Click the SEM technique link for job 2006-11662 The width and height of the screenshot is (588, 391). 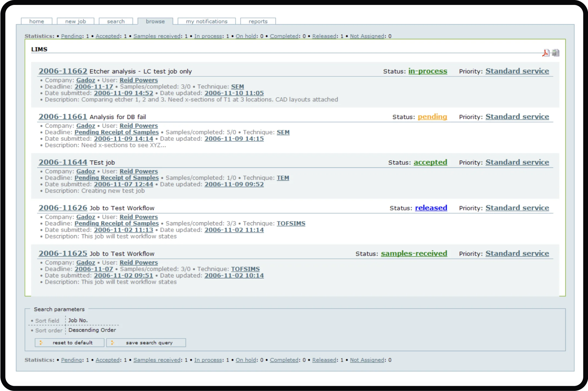(237, 86)
